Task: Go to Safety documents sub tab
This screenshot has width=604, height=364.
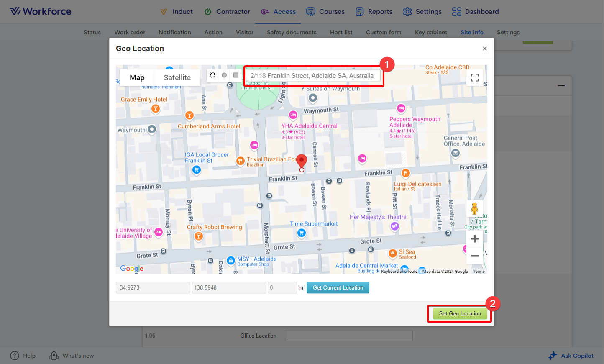Action: 292,32
